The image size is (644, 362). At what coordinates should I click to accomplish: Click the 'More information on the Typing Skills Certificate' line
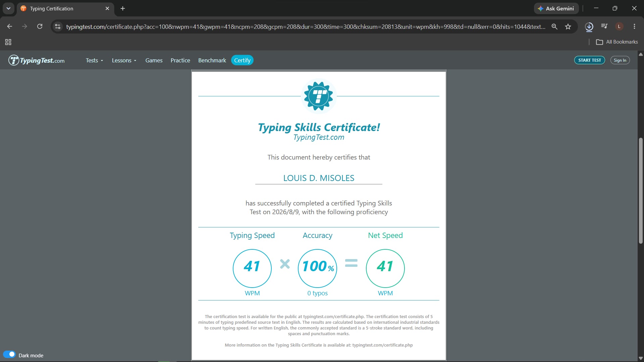tap(319, 345)
